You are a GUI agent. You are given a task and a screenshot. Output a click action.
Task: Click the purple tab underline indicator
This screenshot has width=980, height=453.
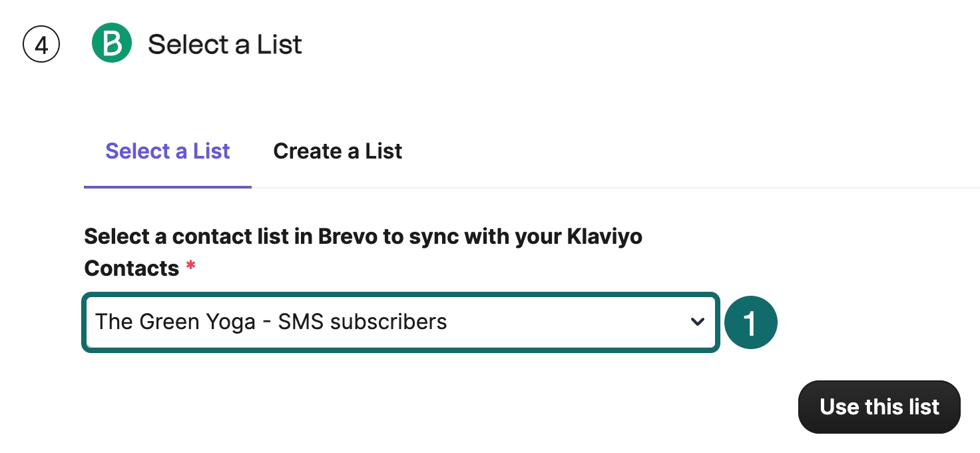click(x=167, y=189)
